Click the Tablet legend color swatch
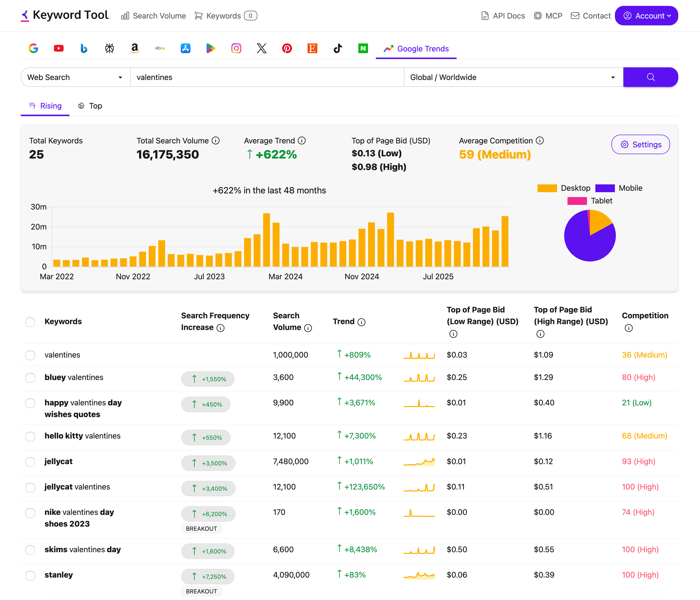 (577, 201)
